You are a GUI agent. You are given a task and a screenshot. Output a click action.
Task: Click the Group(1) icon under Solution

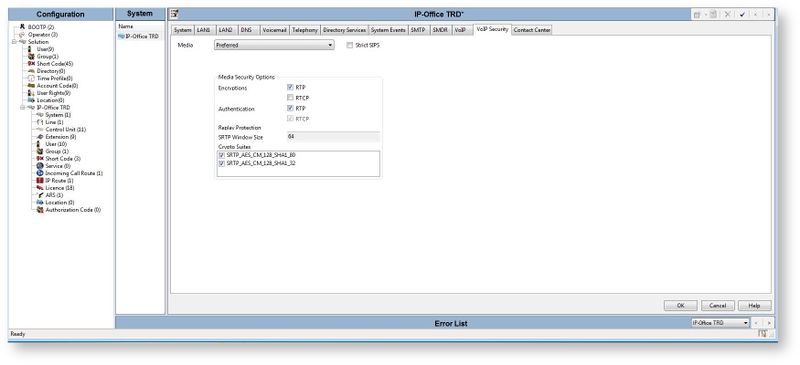click(31, 56)
